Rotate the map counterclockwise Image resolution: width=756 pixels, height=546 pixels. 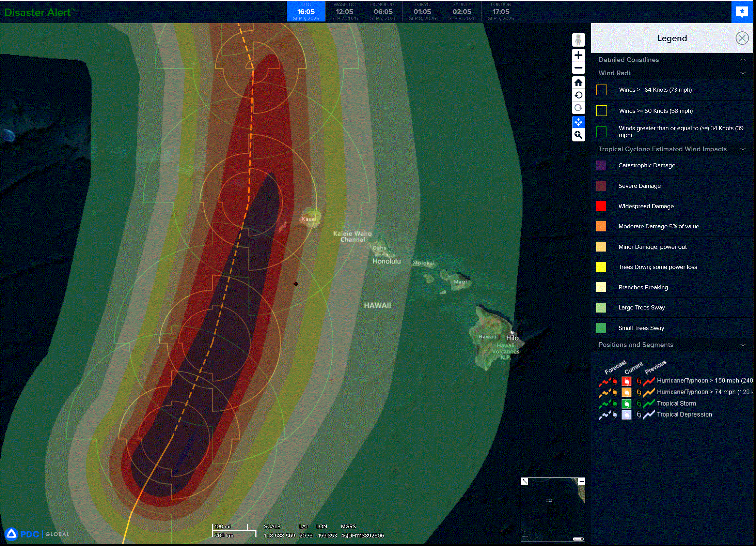point(578,95)
